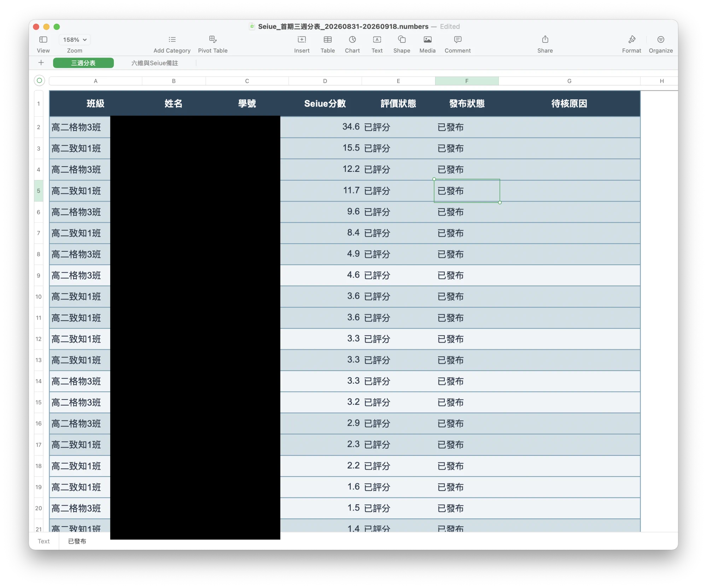The height and width of the screenshot is (588, 707).
Task: Click the 姓名 header cell
Action: (x=174, y=104)
